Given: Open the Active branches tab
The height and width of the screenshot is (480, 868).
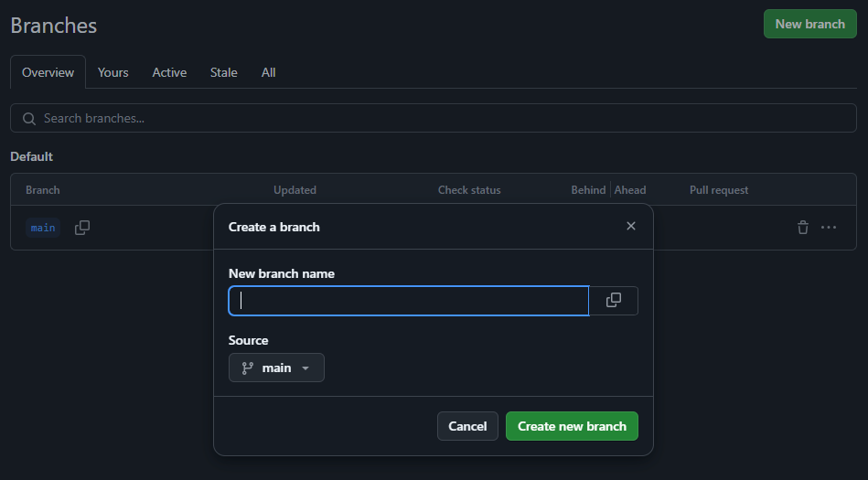Looking at the screenshot, I should (169, 72).
